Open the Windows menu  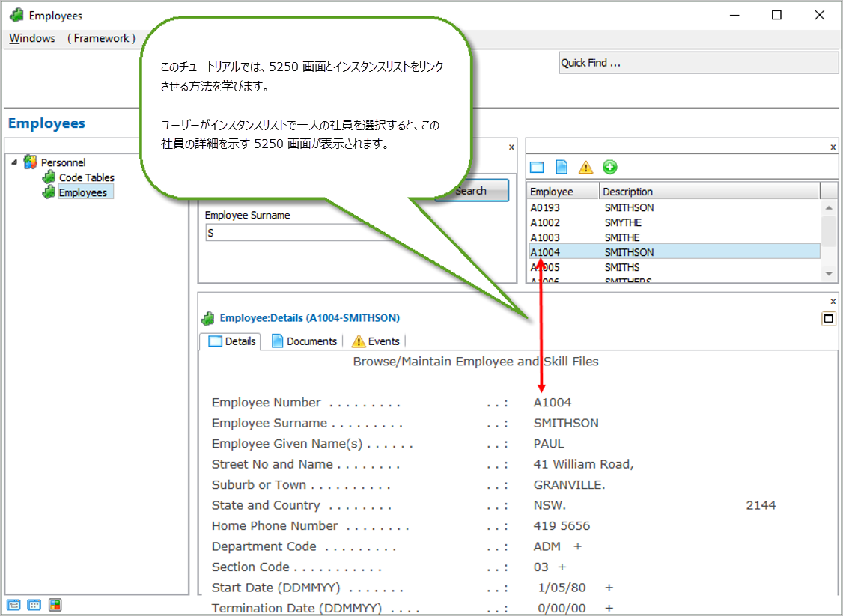tap(32, 38)
